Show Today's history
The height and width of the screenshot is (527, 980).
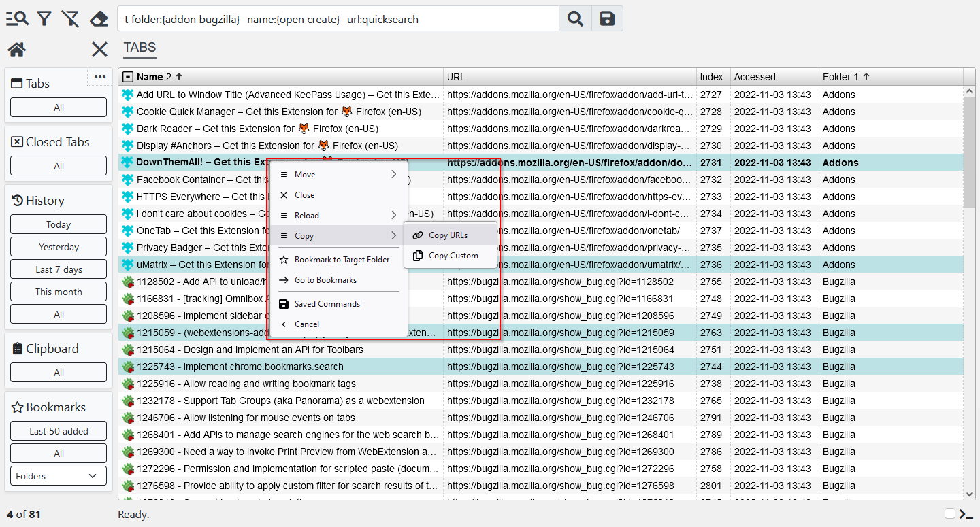[59, 224]
